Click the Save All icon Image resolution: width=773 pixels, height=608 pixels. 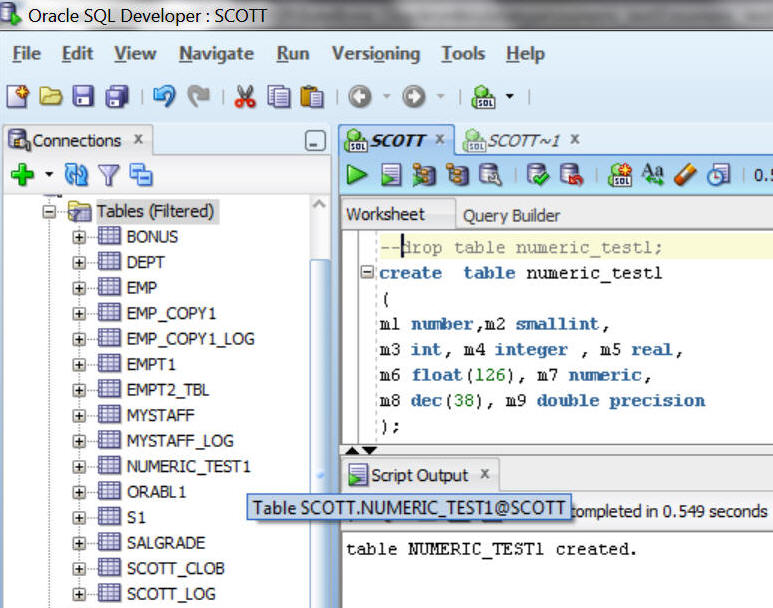117,96
